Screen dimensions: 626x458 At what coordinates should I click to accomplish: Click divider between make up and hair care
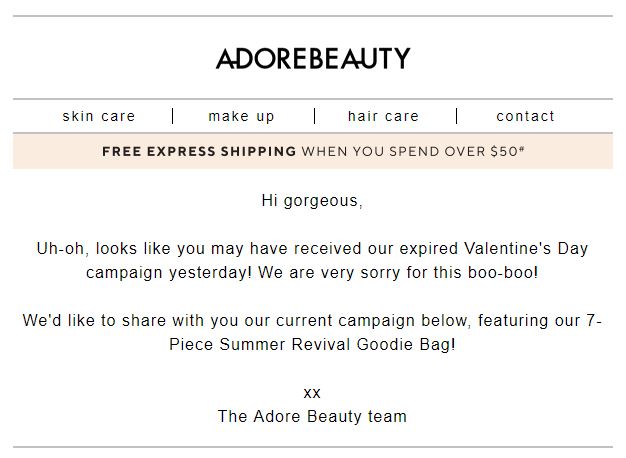315,116
